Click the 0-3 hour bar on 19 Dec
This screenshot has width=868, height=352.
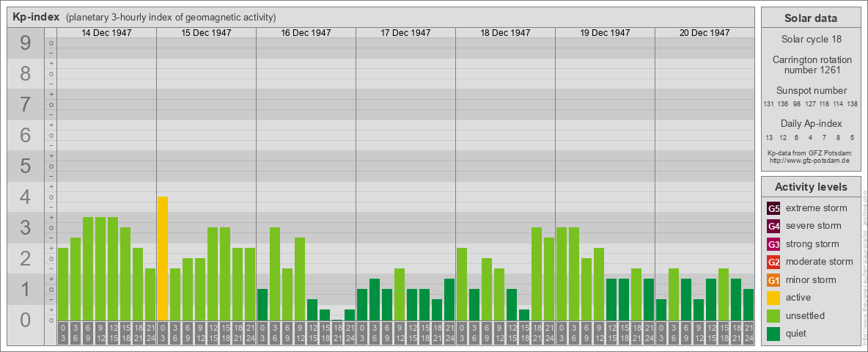click(x=562, y=274)
